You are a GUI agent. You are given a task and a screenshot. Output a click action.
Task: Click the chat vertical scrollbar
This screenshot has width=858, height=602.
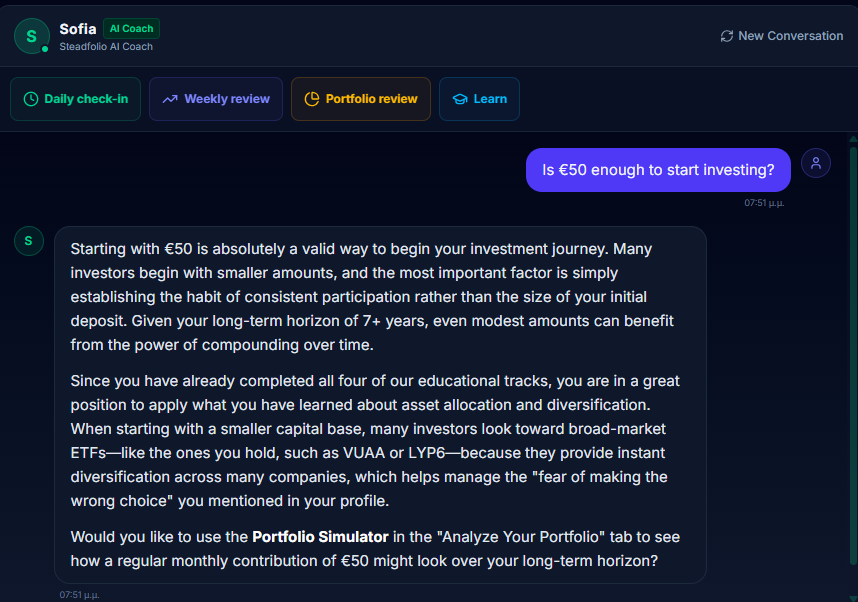[x=853, y=350]
